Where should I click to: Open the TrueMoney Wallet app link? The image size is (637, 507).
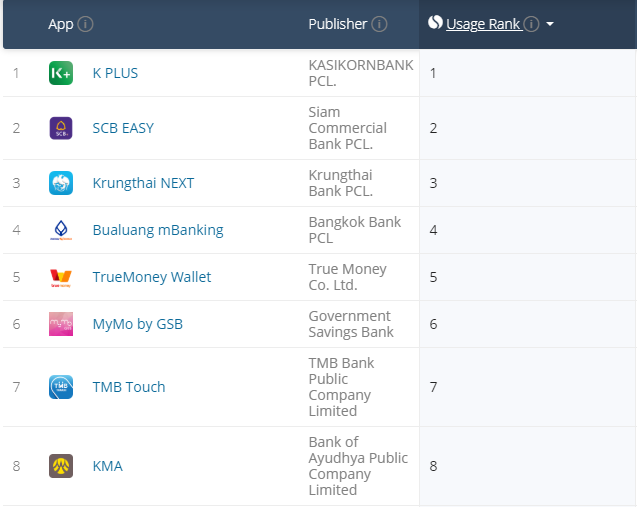[x=152, y=277]
